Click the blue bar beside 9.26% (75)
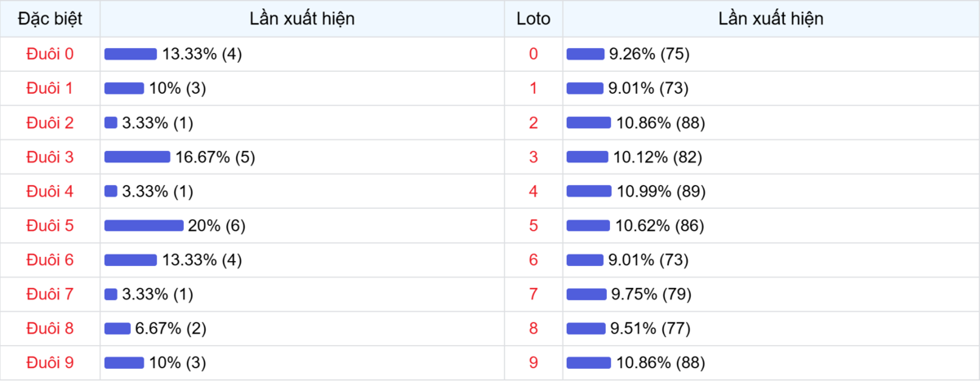 (585, 54)
